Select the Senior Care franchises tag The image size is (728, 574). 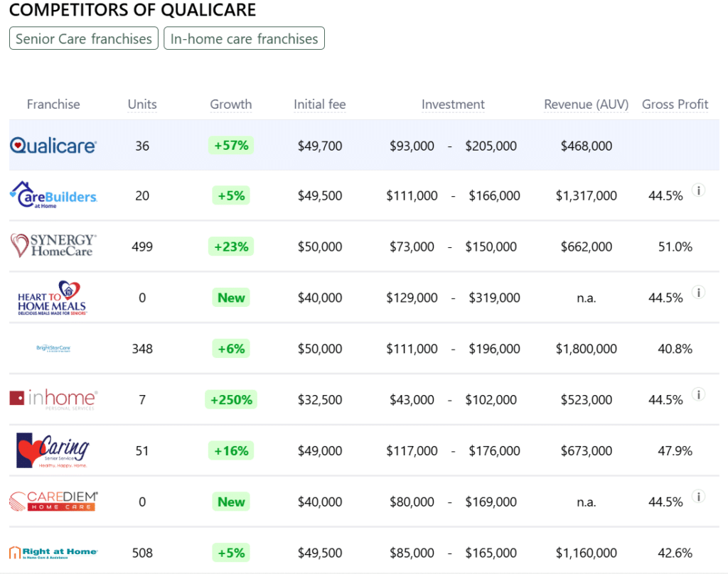(x=84, y=38)
